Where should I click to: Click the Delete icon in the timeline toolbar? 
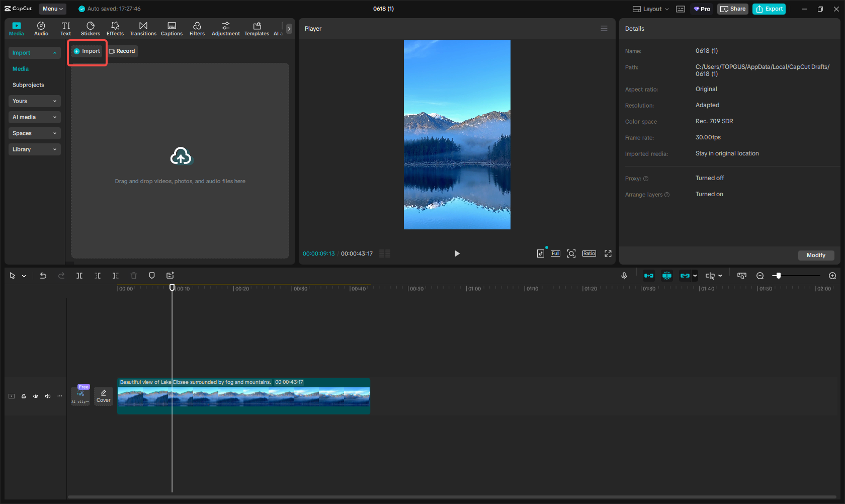(133, 276)
